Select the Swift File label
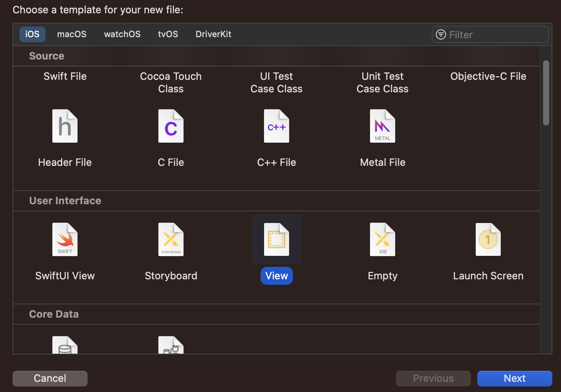 (65, 76)
